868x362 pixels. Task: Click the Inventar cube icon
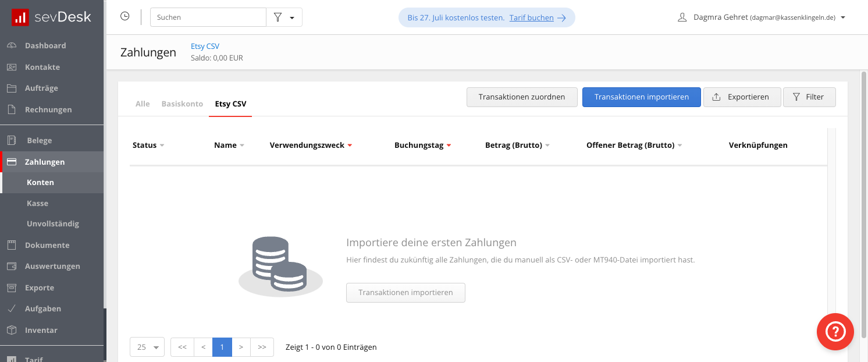click(12, 330)
